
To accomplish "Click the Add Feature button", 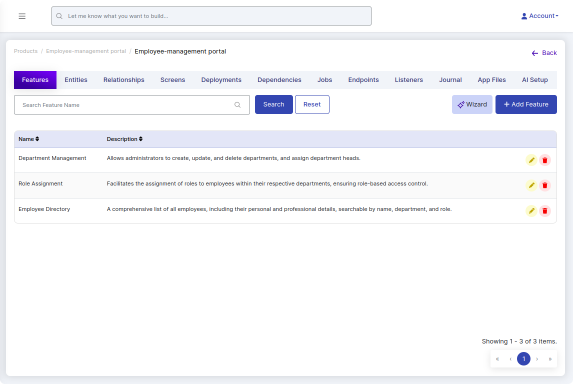I will 526,104.
